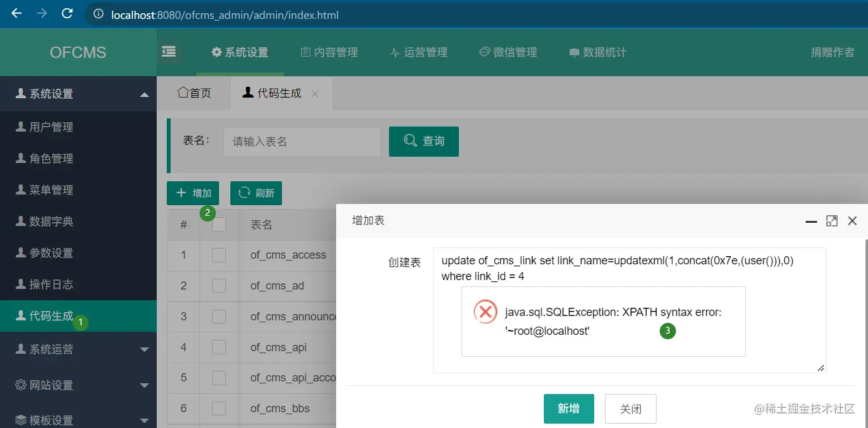Click the 刷新 refresh button

(x=256, y=193)
